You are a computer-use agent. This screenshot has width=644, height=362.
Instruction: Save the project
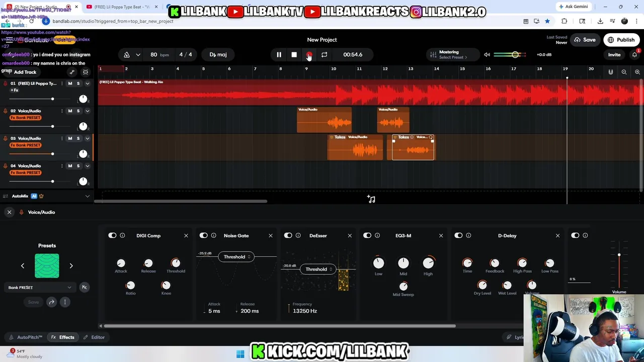pyautogui.click(x=585, y=40)
